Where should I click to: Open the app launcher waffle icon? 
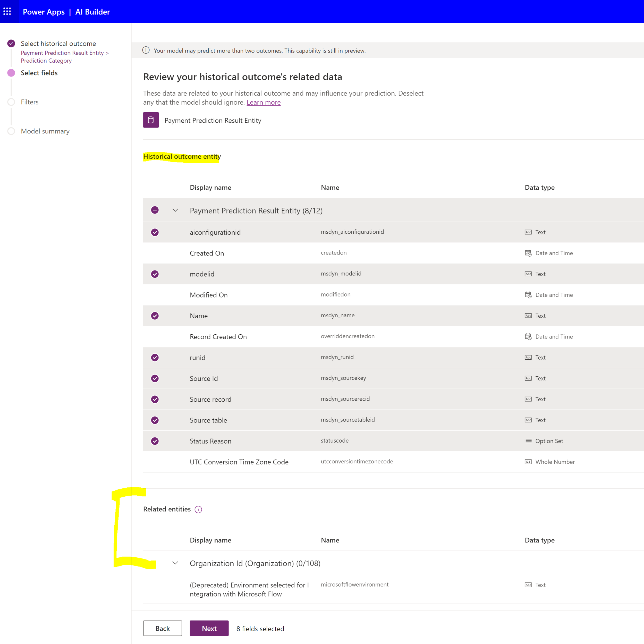pyautogui.click(x=7, y=12)
